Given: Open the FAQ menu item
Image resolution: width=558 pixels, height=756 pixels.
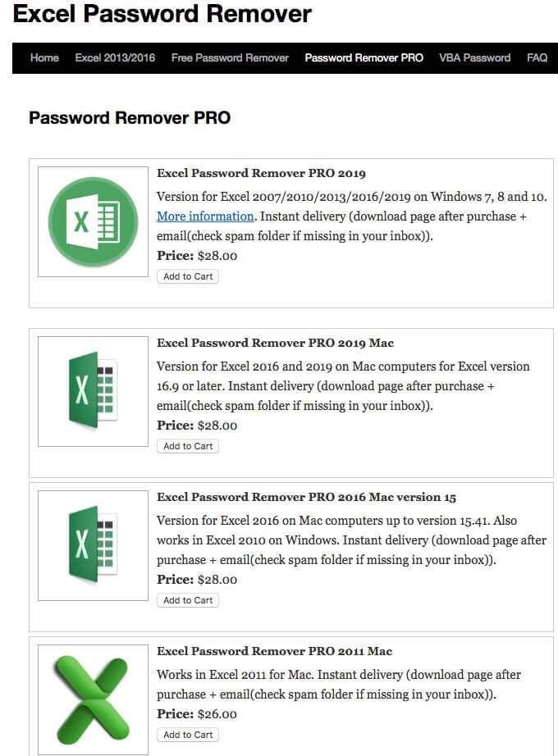Looking at the screenshot, I should [537, 58].
